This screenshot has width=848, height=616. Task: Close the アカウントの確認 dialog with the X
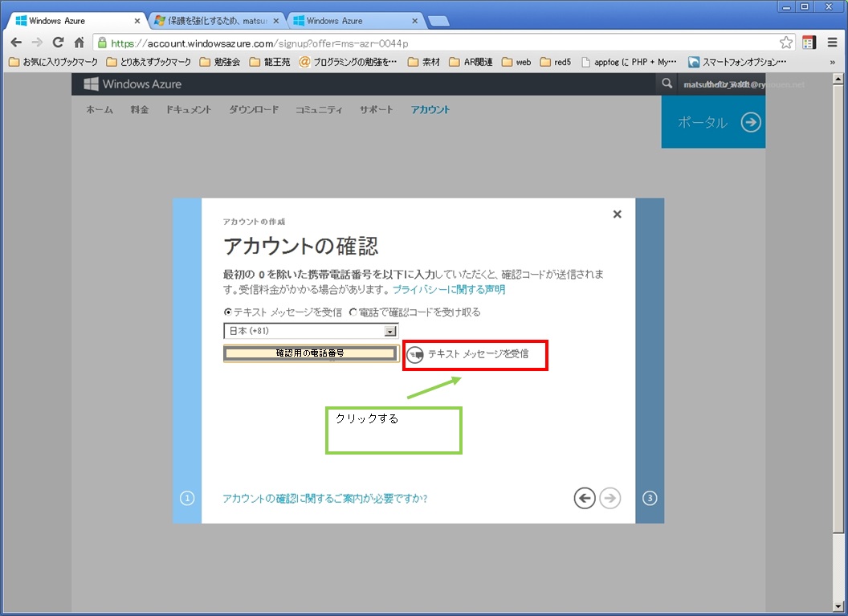click(617, 214)
